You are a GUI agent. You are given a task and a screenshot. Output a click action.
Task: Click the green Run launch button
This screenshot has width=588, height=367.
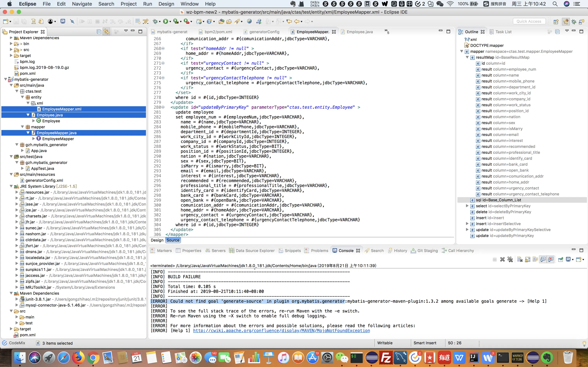tap(165, 21)
